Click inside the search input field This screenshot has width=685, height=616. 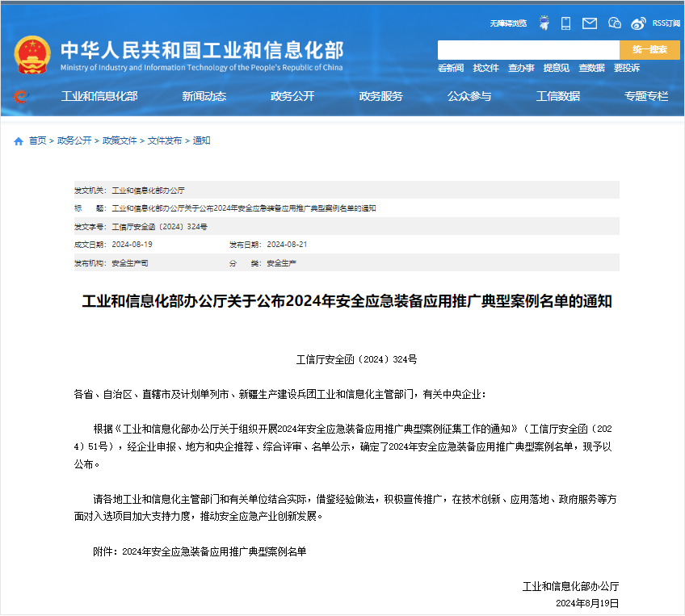tap(525, 50)
